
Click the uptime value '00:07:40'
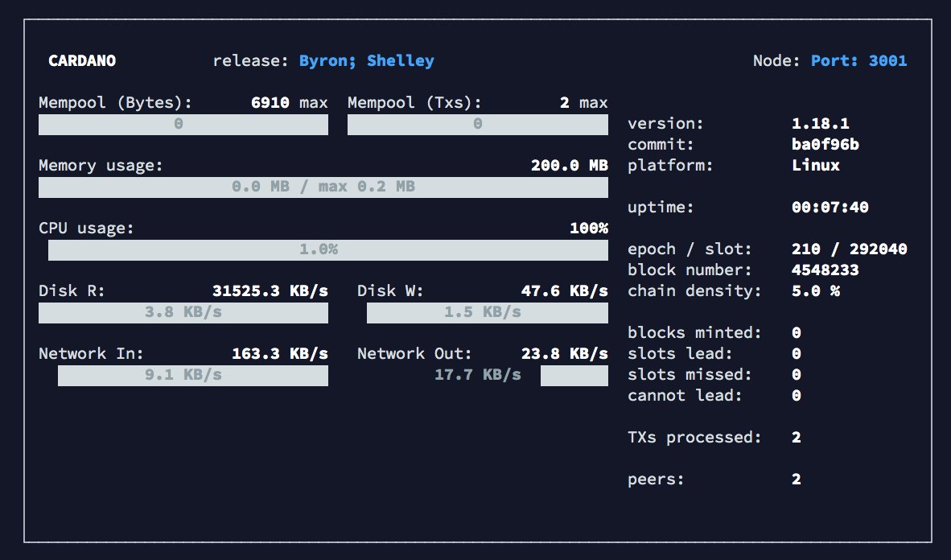[x=830, y=208]
